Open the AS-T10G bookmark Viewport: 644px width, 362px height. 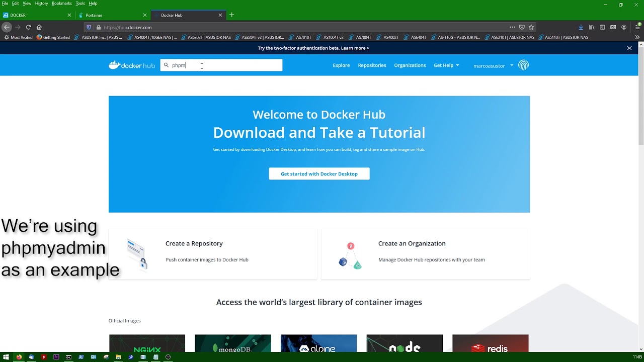pos(455,37)
